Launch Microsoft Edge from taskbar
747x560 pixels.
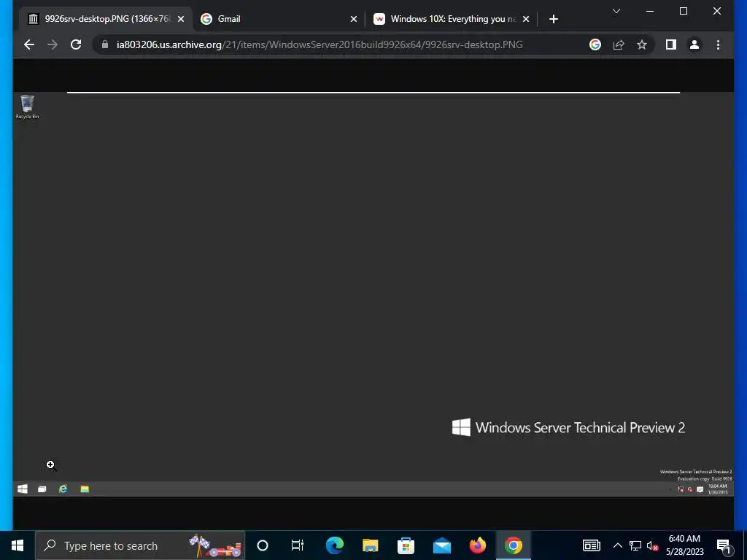[334, 545]
